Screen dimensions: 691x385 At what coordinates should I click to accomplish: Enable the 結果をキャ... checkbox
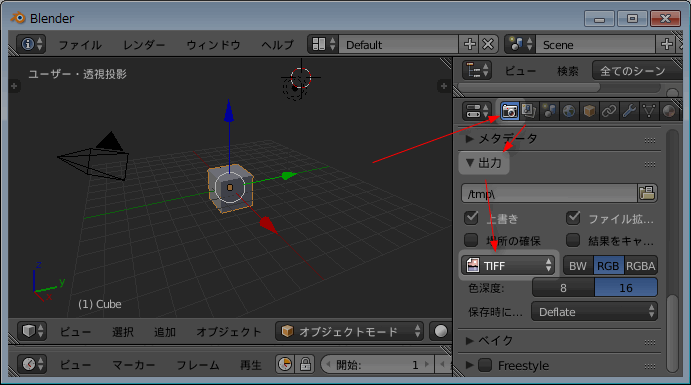[573, 240]
